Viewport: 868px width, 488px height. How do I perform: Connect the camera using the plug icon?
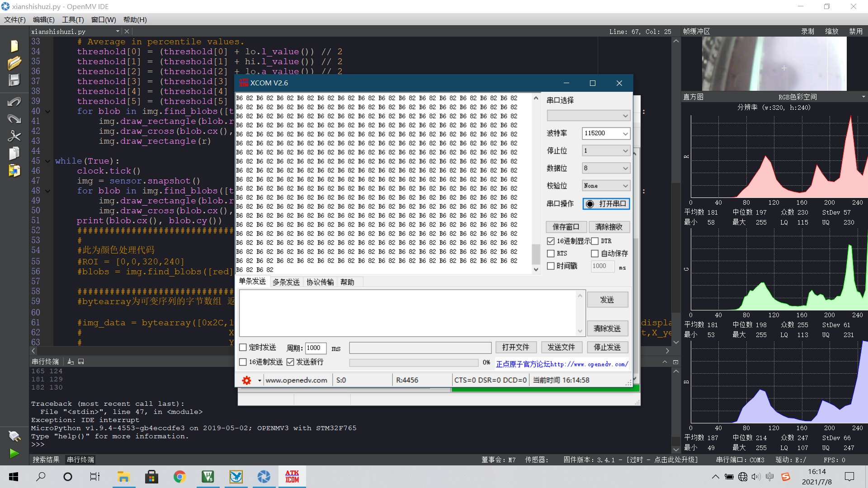coord(14,436)
